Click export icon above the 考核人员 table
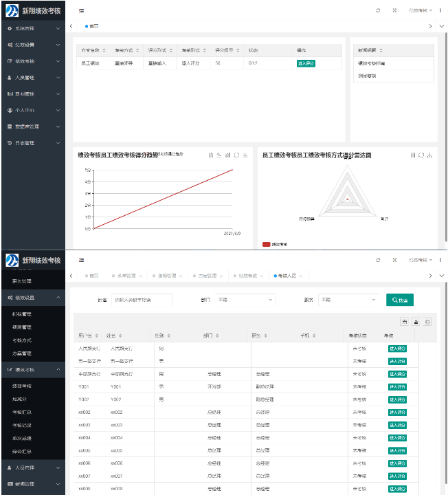The height and width of the screenshot is (495, 448). [x=416, y=322]
